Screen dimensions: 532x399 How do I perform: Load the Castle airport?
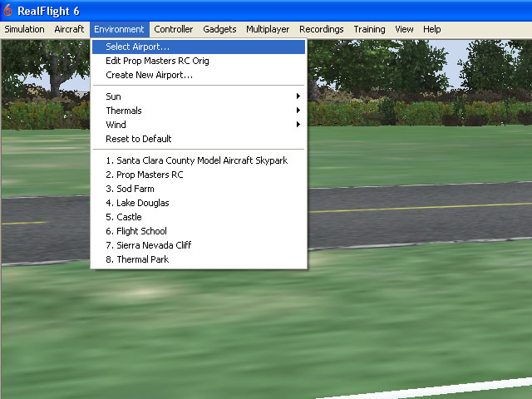click(x=199, y=217)
